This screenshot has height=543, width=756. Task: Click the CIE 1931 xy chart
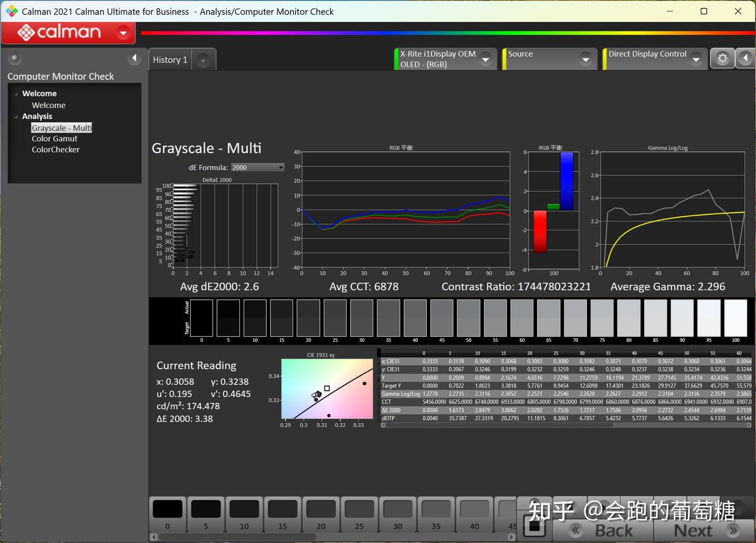click(327, 389)
